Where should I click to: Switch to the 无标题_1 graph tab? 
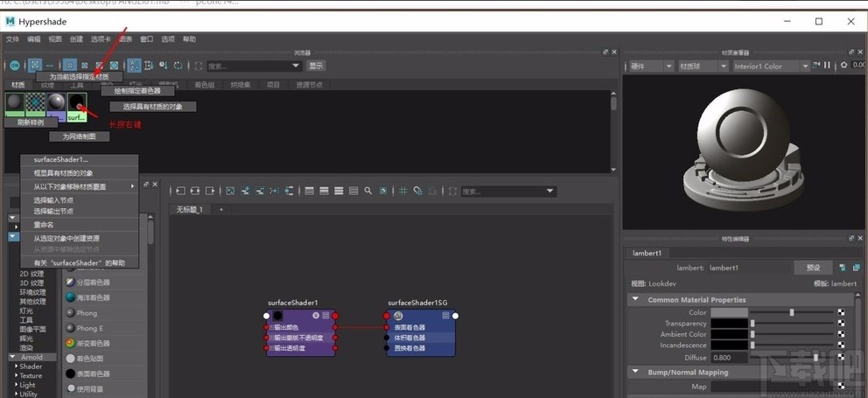click(189, 209)
